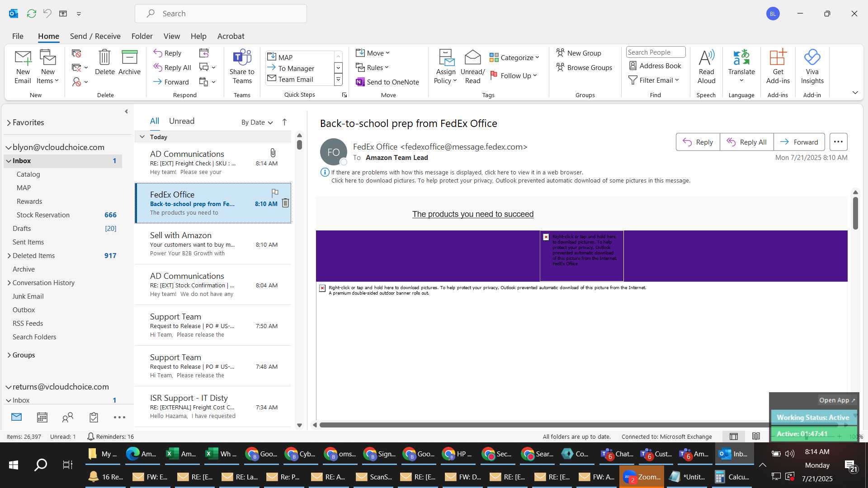Expand the Deleted Items folder
The width and height of the screenshot is (868, 488).
(9, 256)
